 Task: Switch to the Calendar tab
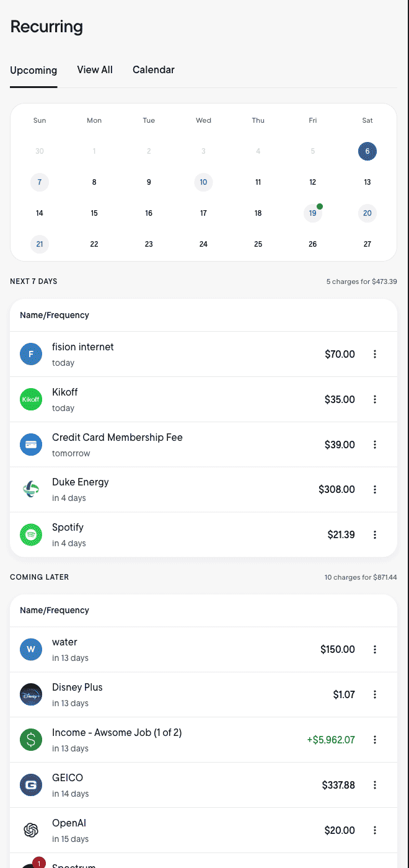[153, 69]
